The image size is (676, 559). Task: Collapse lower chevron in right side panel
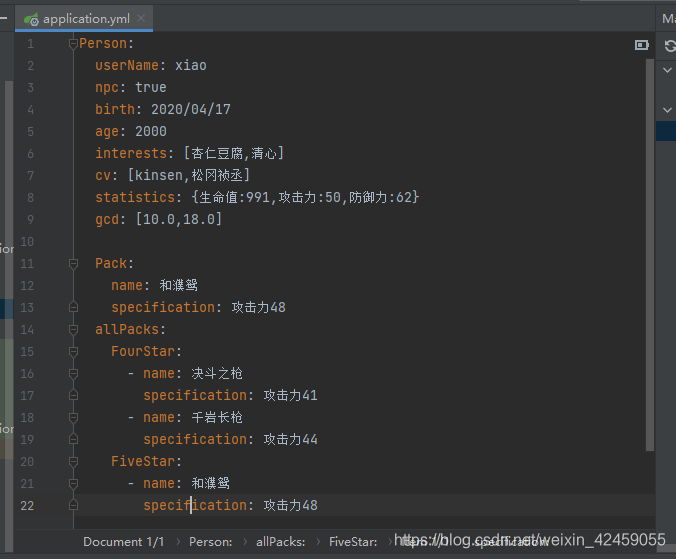point(667,110)
